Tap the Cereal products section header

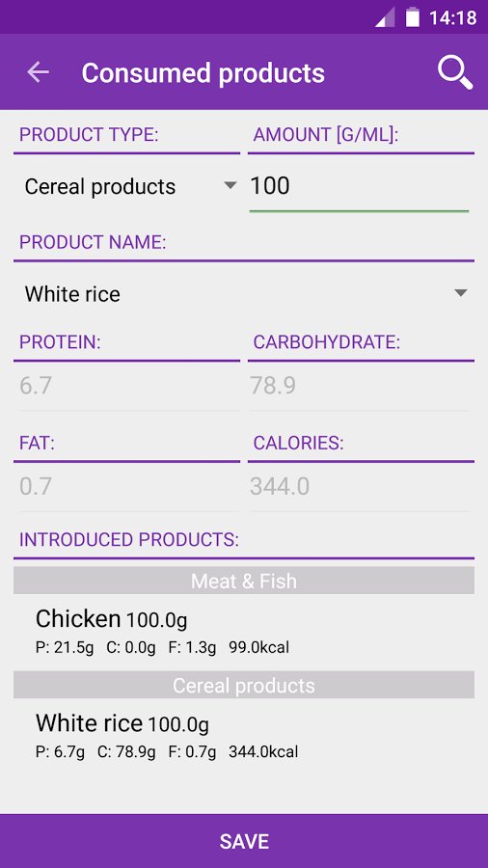coord(244,686)
